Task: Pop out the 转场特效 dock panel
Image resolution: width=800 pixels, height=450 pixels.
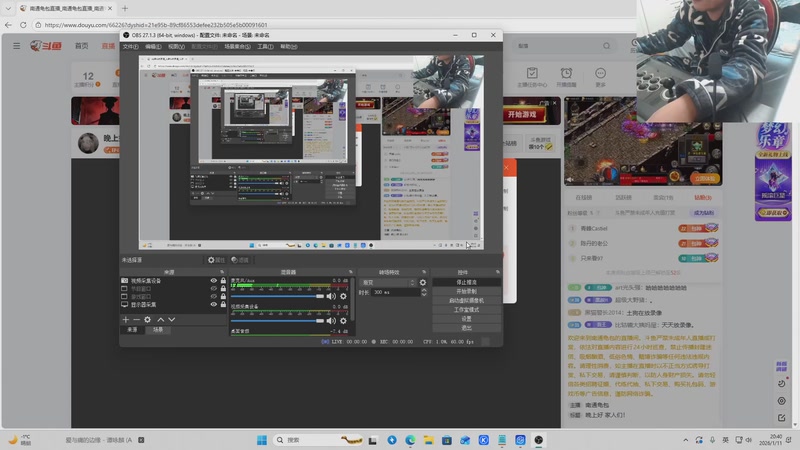Action: click(424, 272)
